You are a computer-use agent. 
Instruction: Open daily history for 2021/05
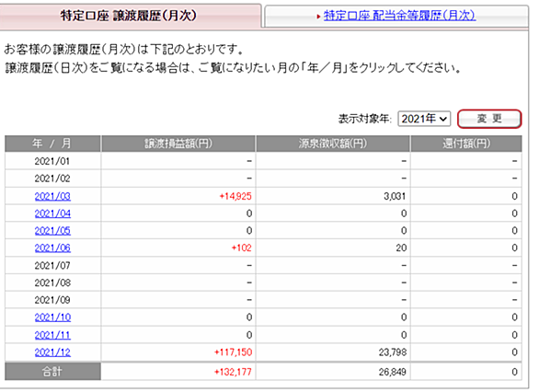click(x=52, y=231)
